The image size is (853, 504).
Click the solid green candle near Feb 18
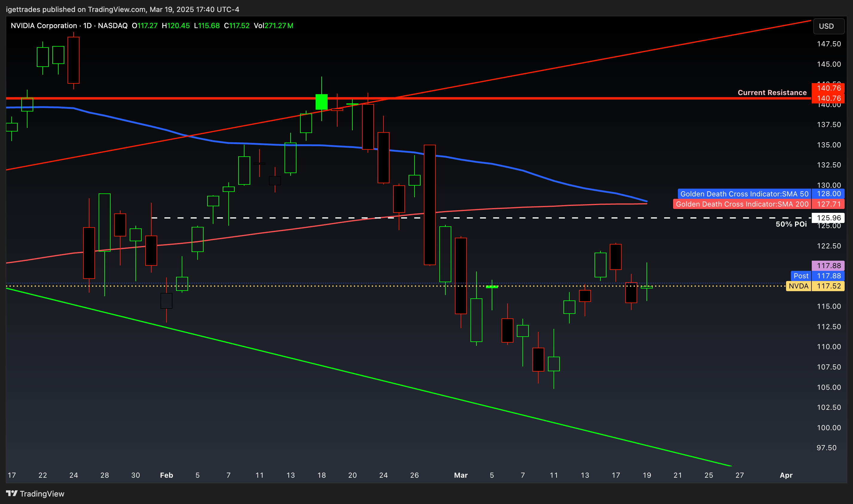tap(322, 102)
